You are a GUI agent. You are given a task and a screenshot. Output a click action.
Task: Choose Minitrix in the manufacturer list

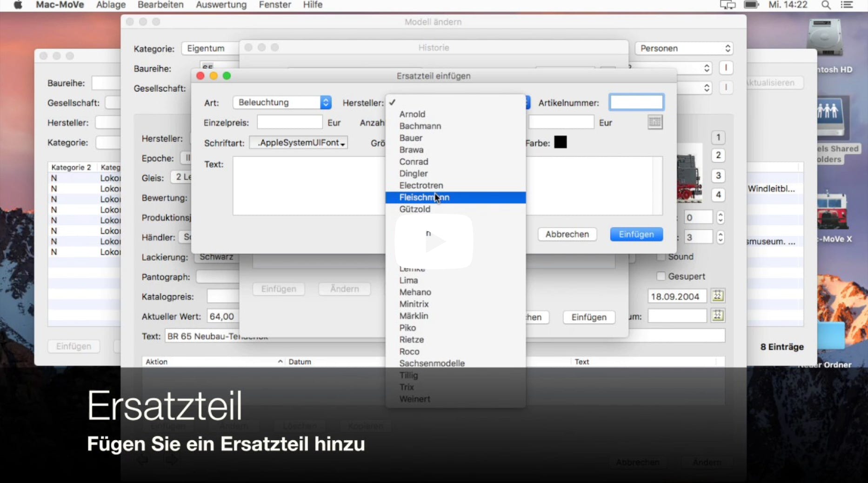[x=455, y=304]
